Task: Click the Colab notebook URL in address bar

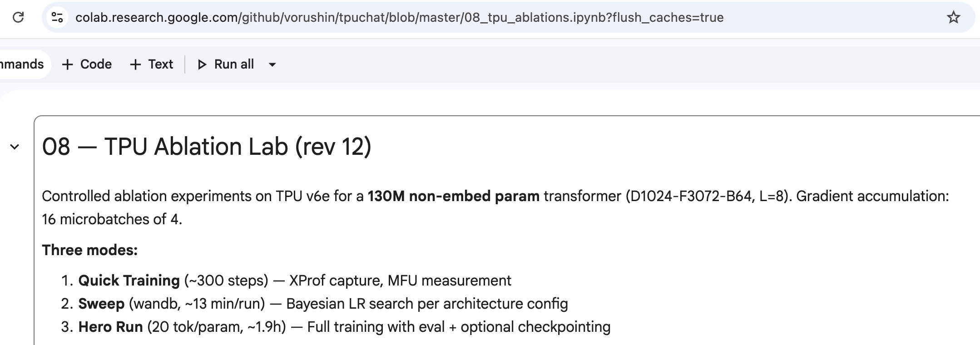Action: click(x=399, y=18)
